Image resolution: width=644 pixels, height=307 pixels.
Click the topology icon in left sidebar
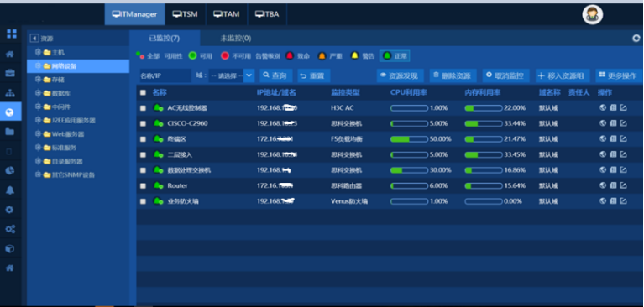(10, 93)
